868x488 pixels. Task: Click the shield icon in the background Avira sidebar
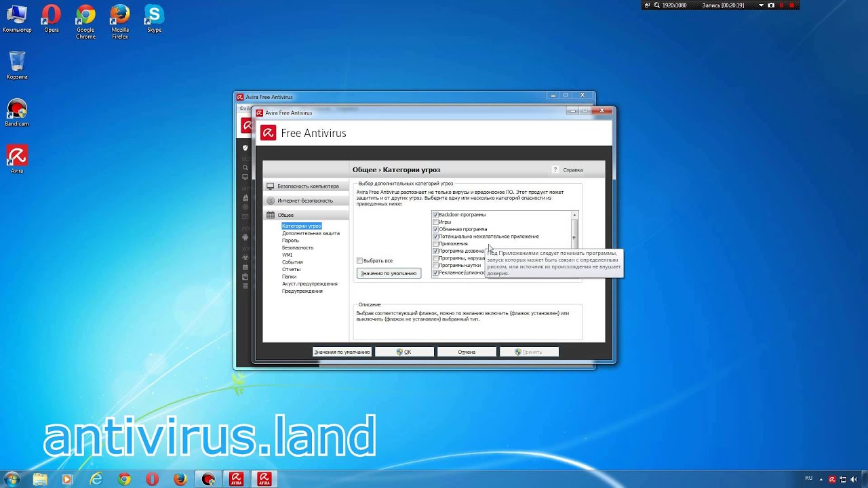click(x=245, y=147)
